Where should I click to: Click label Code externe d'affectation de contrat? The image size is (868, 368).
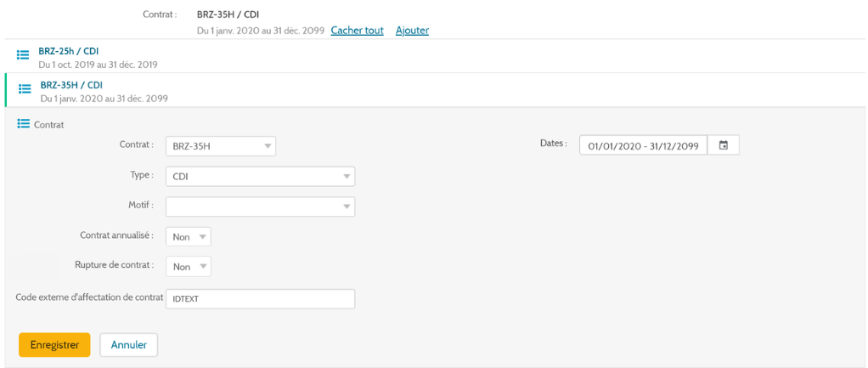click(90, 297)
